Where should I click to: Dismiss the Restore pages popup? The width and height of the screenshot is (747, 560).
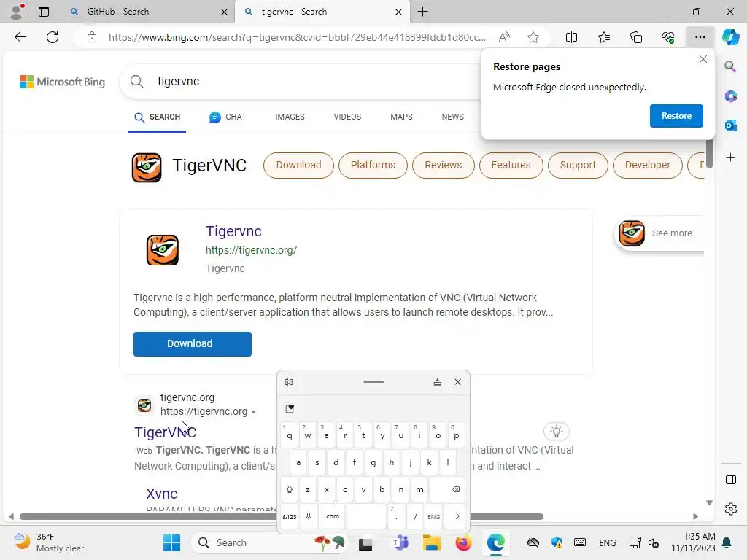click(x=703, y=59)
